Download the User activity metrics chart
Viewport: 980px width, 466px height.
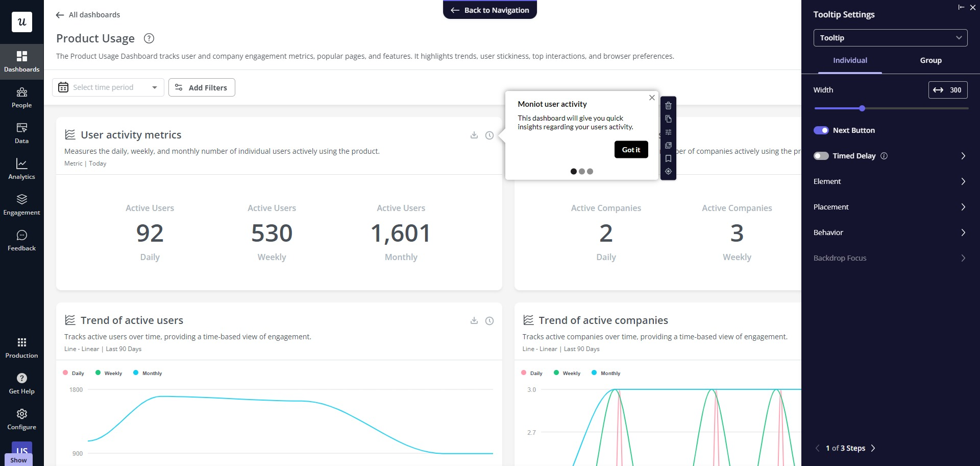click(474, 135)
